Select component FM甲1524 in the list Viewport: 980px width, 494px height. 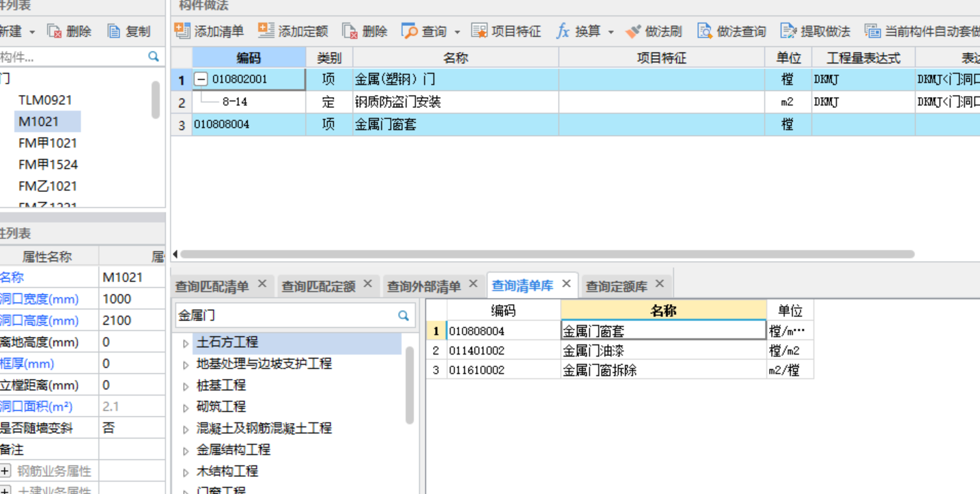[x=48, y=165]
